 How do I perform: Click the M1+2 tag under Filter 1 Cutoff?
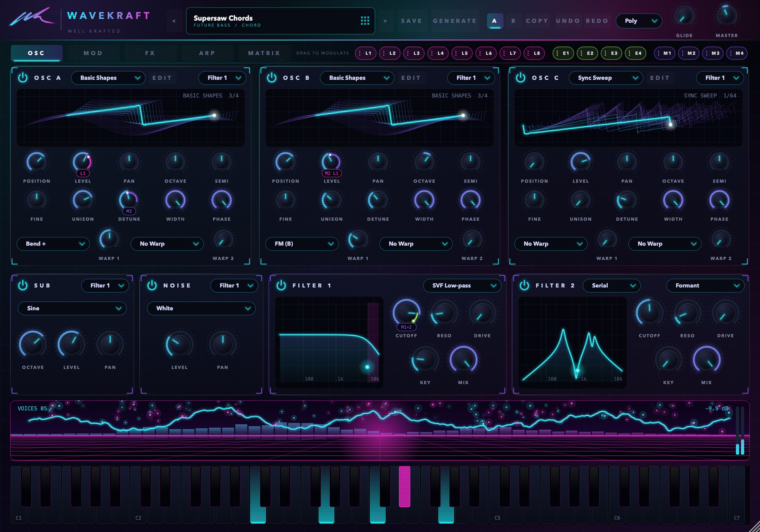[x=406, y=327]
